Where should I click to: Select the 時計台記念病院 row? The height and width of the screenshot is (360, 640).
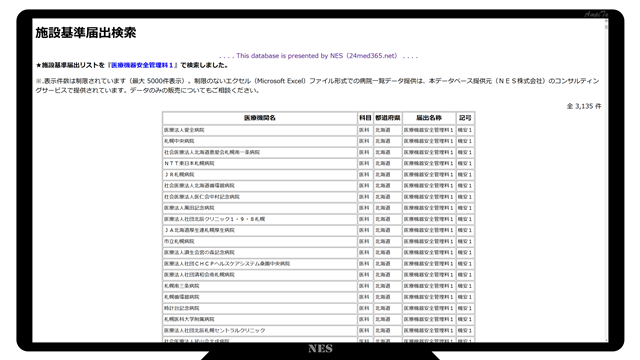pos(318,308)
